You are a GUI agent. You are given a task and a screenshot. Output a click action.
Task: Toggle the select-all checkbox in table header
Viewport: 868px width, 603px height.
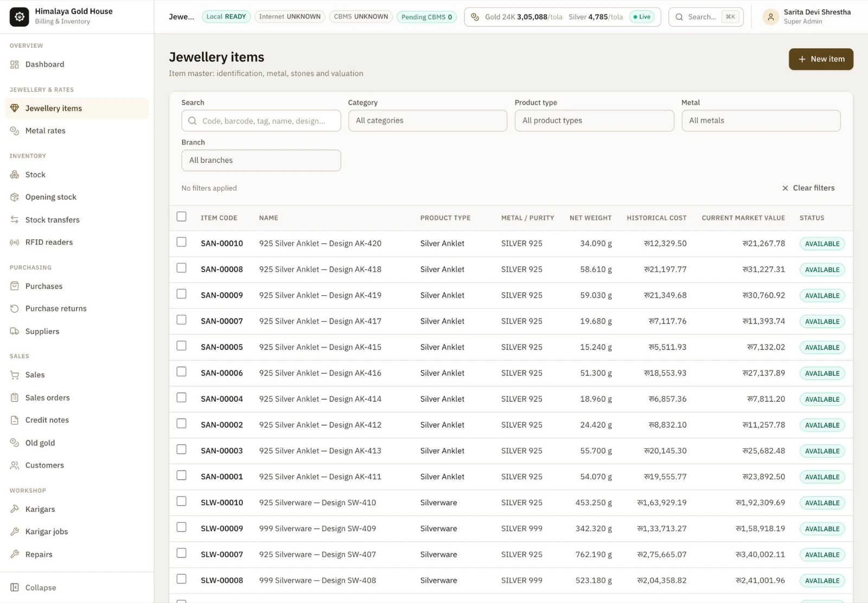pos(182,217)
